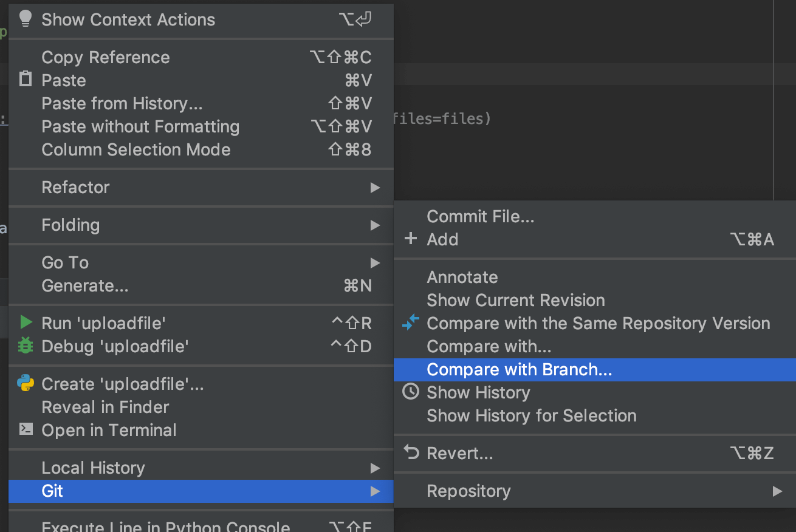
Task: Expand the Local History submenu arrow
Action: coord(376,468)
